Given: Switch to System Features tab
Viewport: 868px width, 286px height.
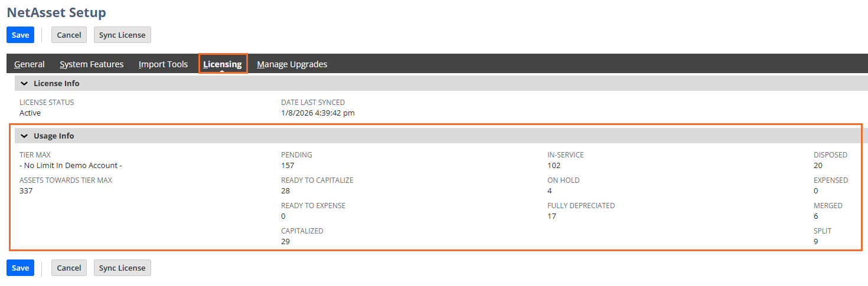Looking at the screenshot, I should [92, 64].
